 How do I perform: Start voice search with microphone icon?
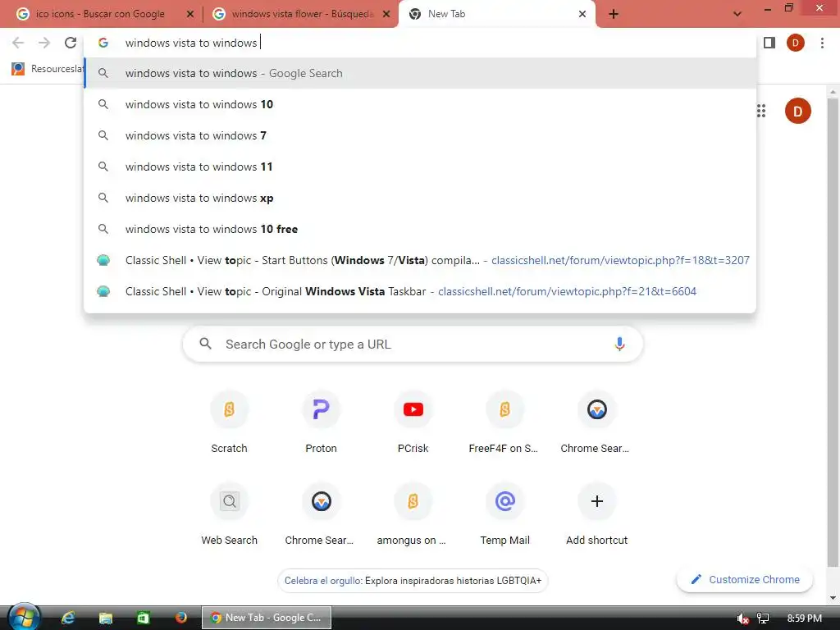(619, 344)
